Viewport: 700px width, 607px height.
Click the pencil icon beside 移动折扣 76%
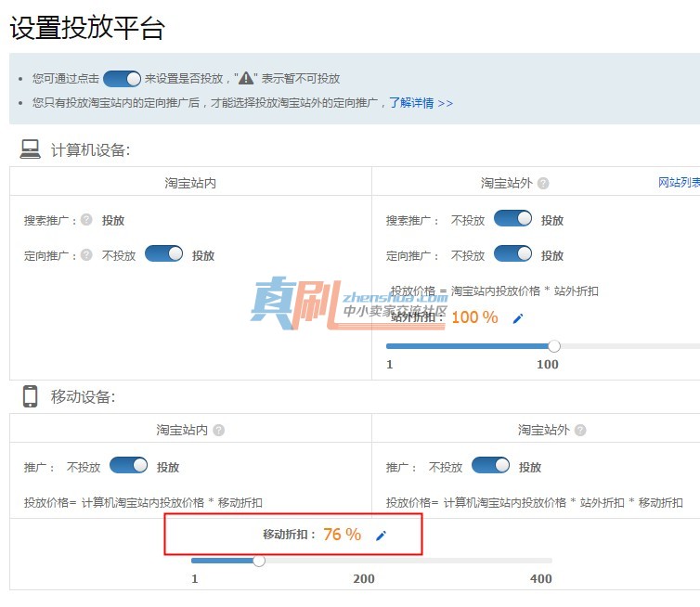click(381, 536)
